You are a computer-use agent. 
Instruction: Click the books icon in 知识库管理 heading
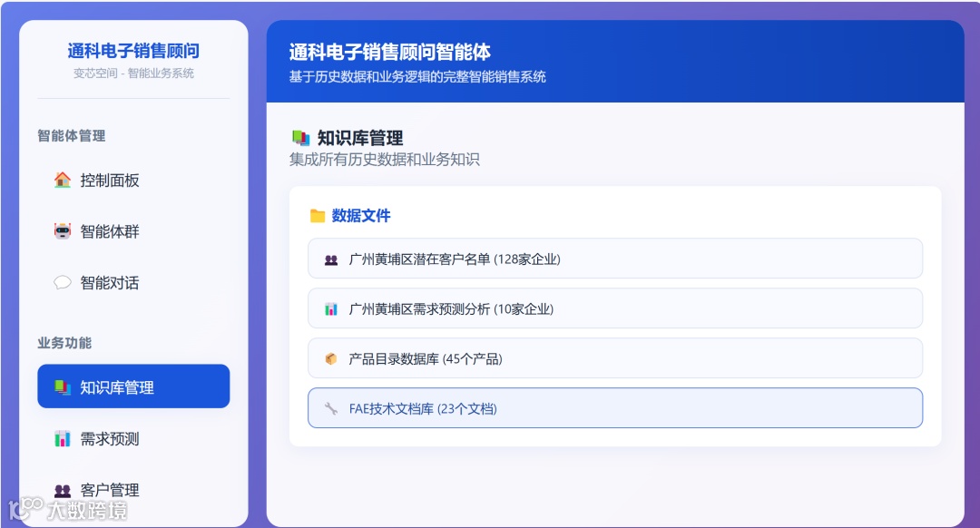coord(300,138)
